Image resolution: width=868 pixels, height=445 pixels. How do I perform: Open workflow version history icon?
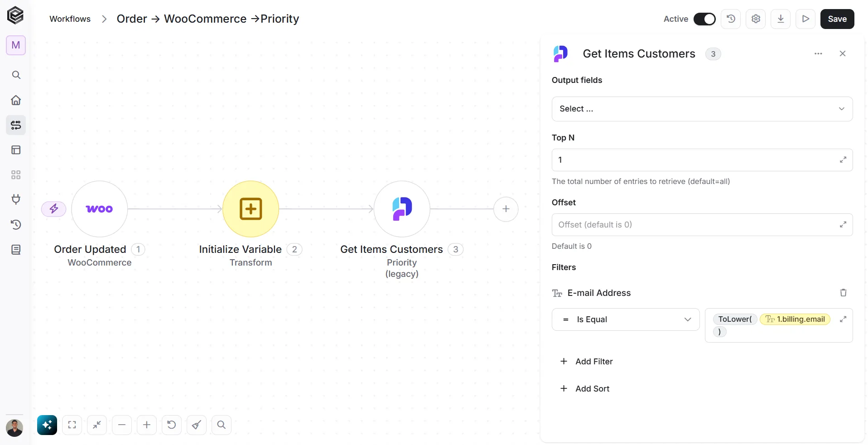click(731, 19)
